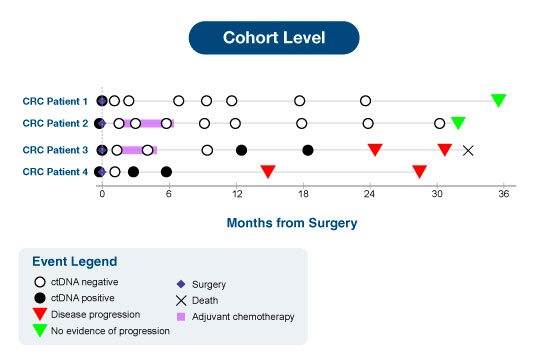Viewport: 537px width, 360px height.
Task: Click the CRC Patient 3 label
Action: click(x=55, y=150)
